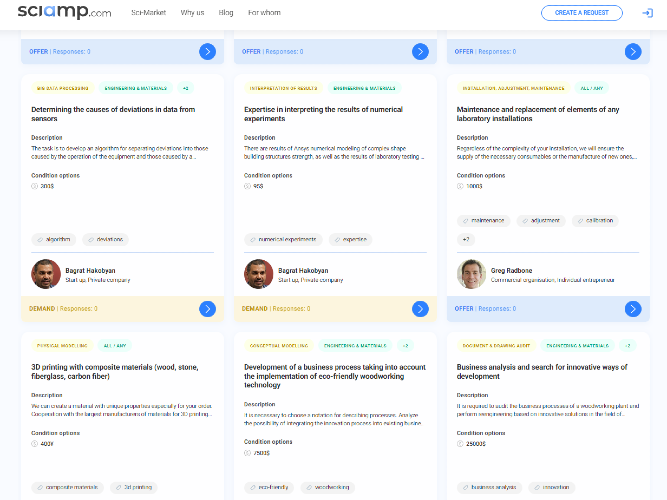
Task: Click the login arrow icon in header
Action: coord(647,13)
